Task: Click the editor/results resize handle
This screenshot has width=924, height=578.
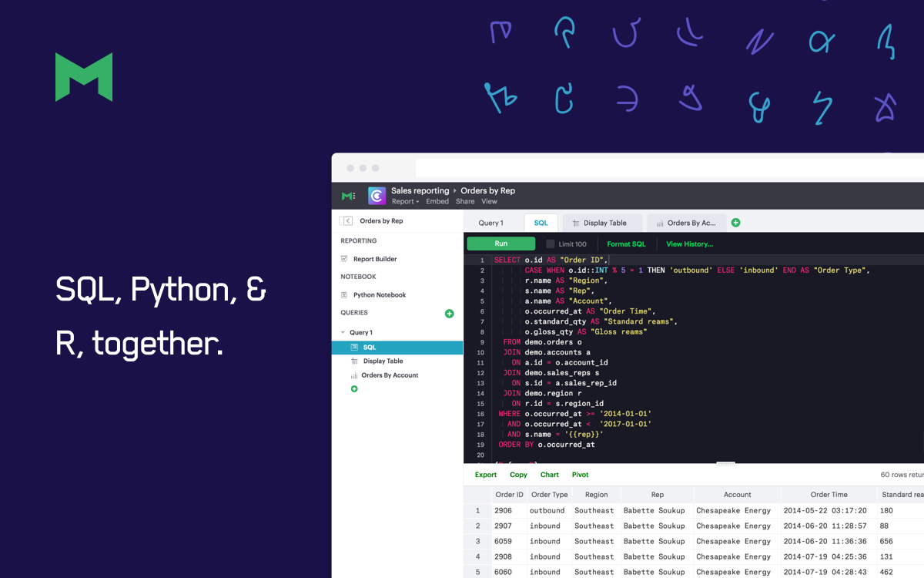Action: pos(726,464)
